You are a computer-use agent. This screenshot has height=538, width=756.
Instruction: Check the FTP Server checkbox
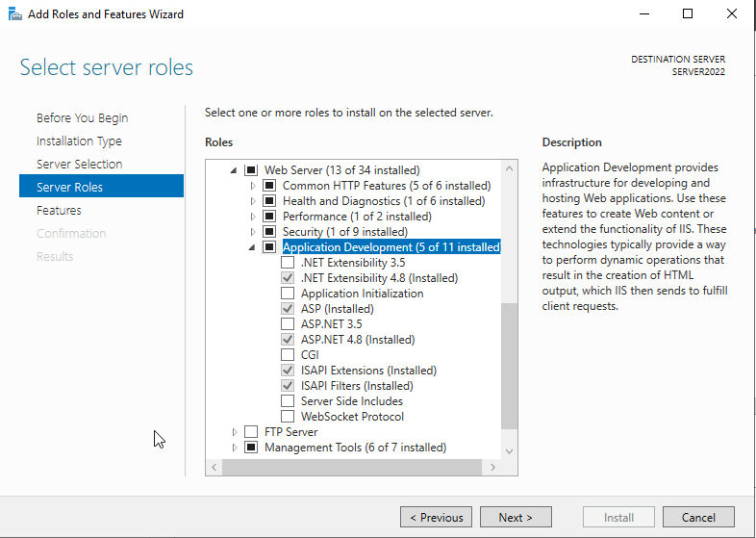[251, 432]
